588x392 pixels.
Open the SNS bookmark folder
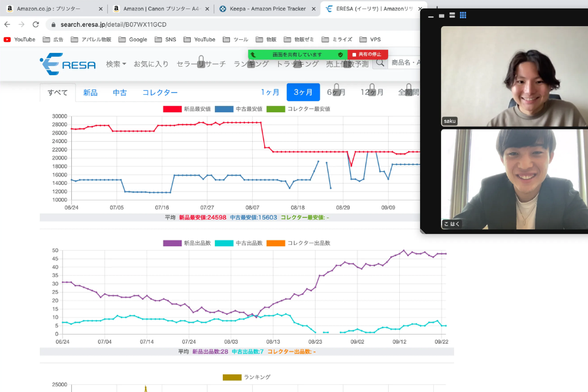click(165, 39)
